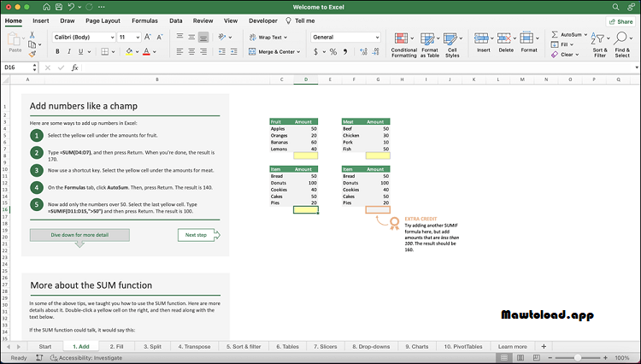Open Conditional Formatting
Image resolution: width=641 pixels, height=364 pixels.
click(x=403, y=45)
